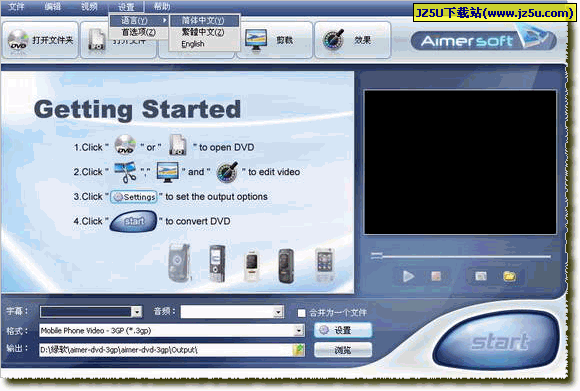The image size is (580, 391).
Task: Click the play button under preview
Action: (x=408, y=276)
